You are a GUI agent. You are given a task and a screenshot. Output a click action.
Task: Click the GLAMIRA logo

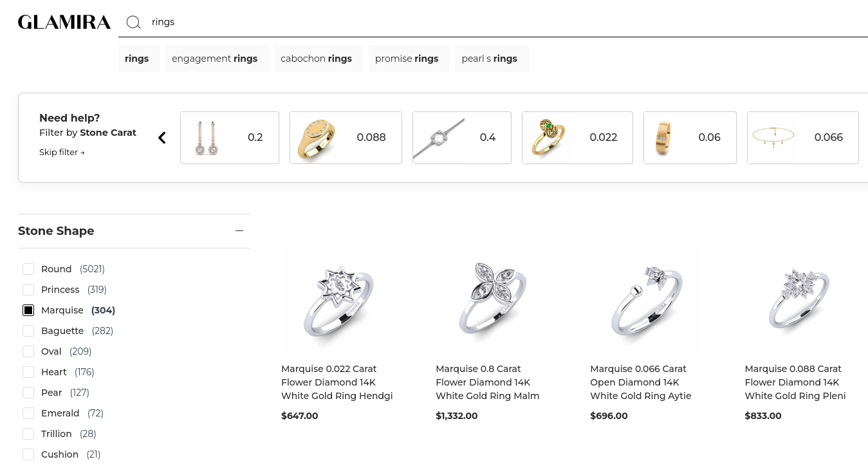coord(64,23)
